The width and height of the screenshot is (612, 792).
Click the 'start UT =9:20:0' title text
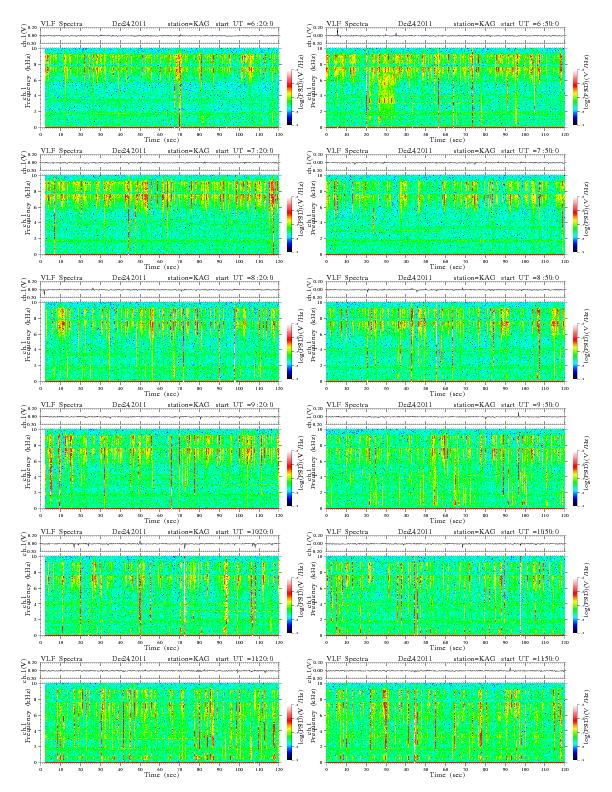pos(244,405)
